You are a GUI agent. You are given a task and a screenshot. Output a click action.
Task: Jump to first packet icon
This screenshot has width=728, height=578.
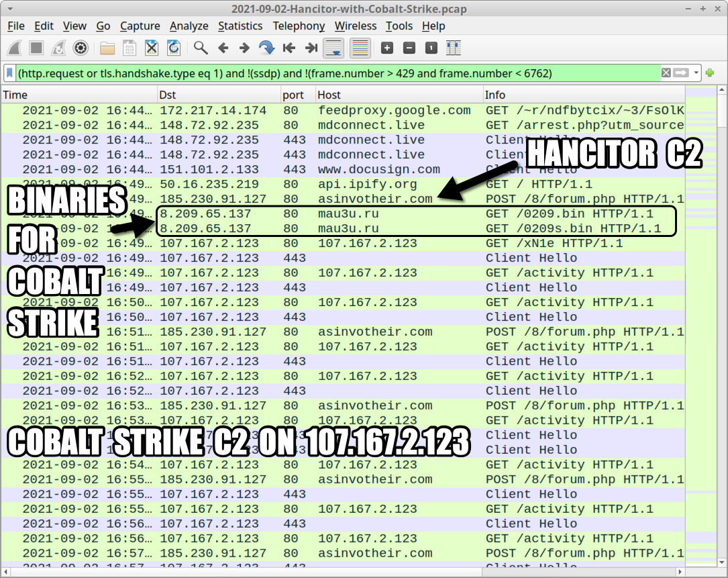click(x=289, y=48)
